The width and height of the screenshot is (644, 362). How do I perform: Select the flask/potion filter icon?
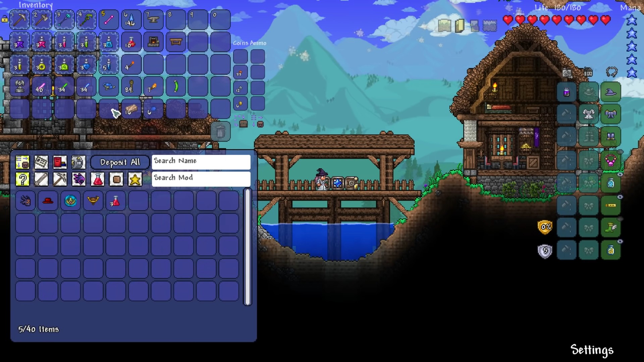(x=98, y=179)
